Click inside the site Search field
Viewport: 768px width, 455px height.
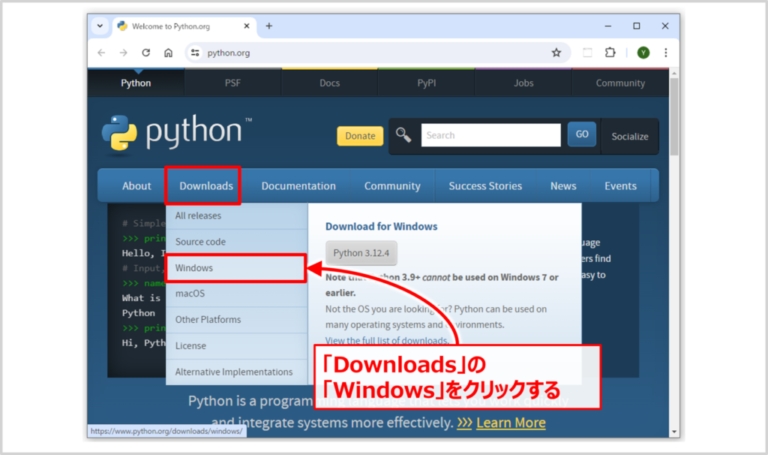coord(490,136)
